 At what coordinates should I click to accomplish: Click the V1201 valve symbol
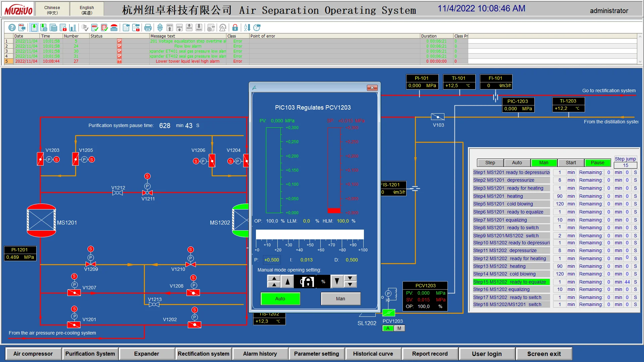[74, 324]
